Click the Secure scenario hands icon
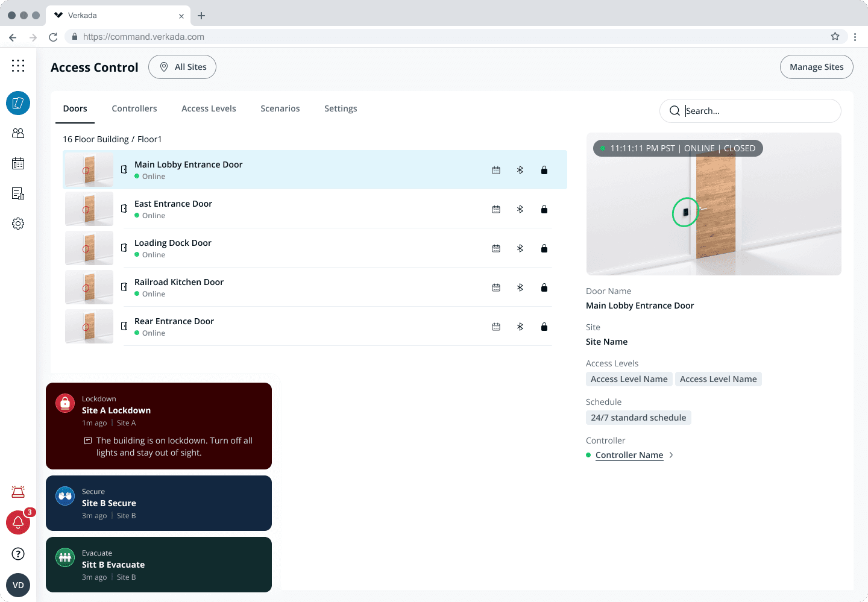 pyautogui.click(x=65, y=496)
